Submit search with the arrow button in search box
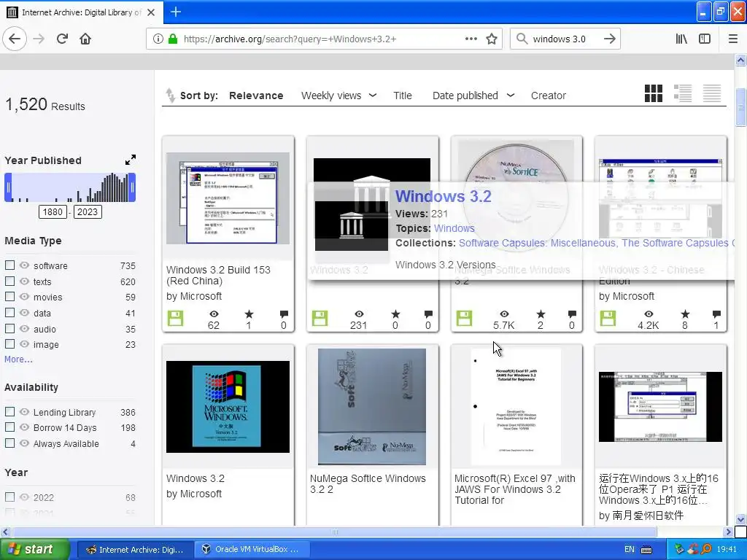747x560 pixels. click(609, 39)
